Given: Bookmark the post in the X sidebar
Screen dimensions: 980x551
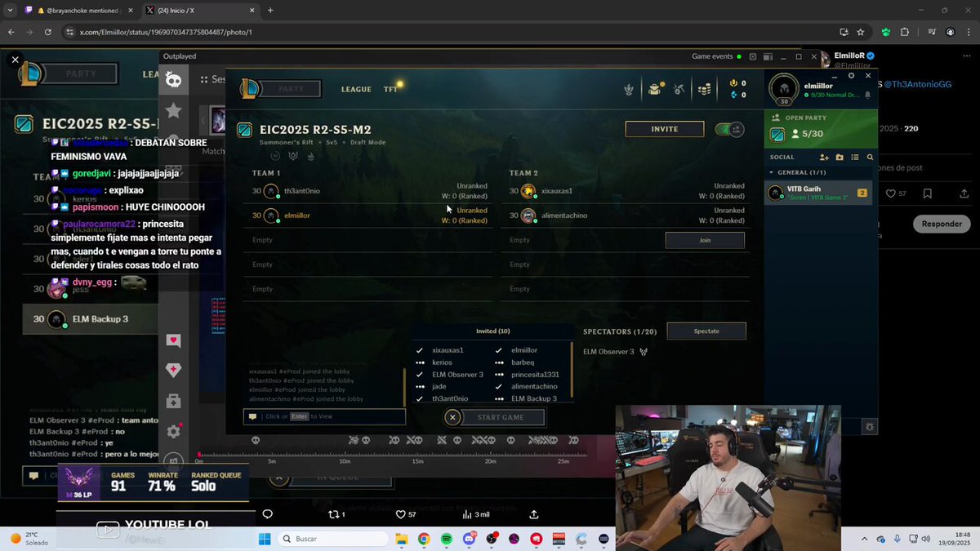Looking at the screenshot, I should tap(928, 193).
